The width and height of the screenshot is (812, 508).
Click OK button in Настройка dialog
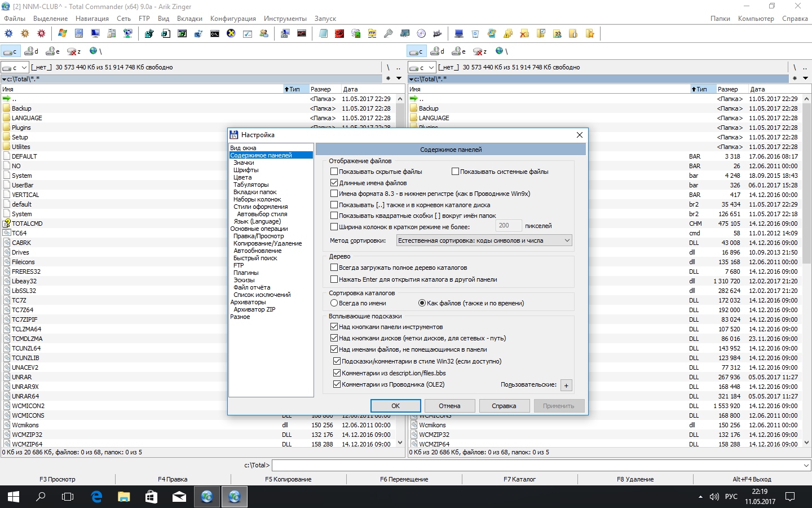[395, 406]
